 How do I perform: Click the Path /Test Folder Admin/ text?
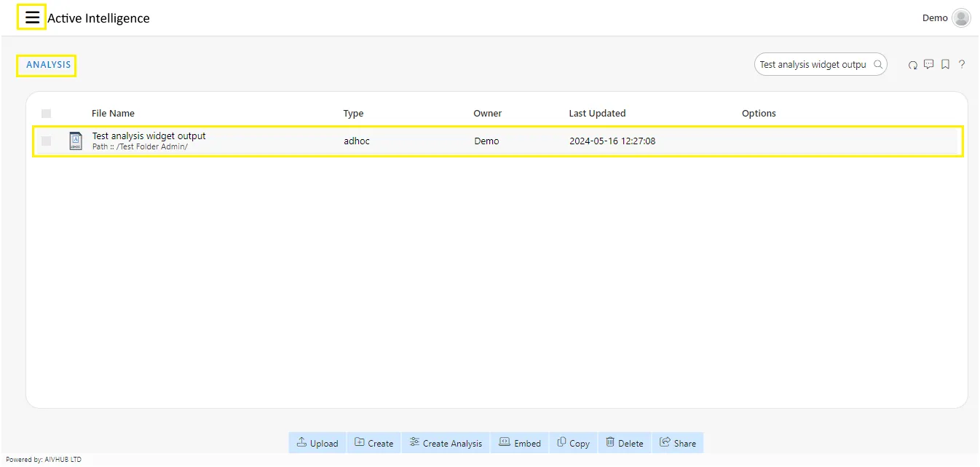[x=140, y=146]
